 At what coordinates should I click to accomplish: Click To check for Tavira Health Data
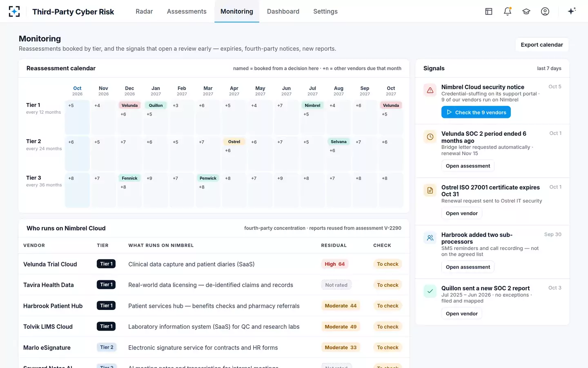tap(388, 285)
